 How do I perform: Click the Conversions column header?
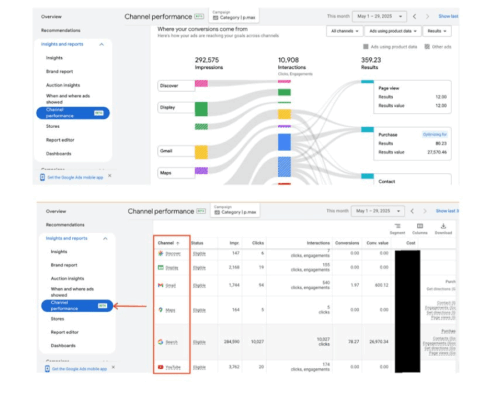[347, 243]
